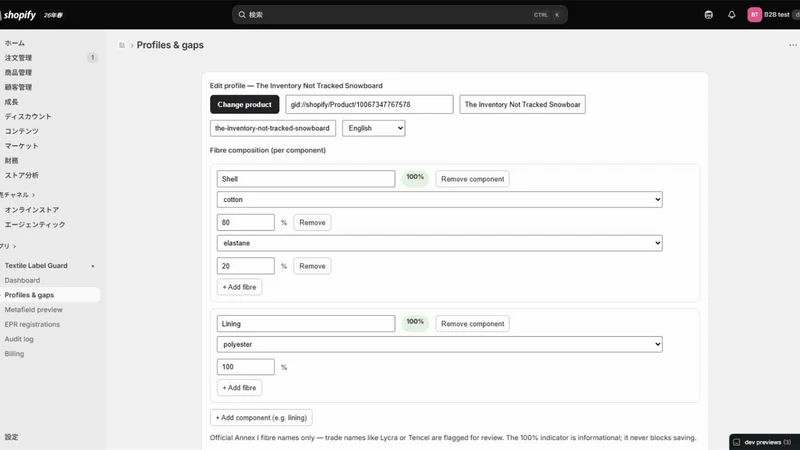Focus the top search bar
800x450 pixels.
399,15
